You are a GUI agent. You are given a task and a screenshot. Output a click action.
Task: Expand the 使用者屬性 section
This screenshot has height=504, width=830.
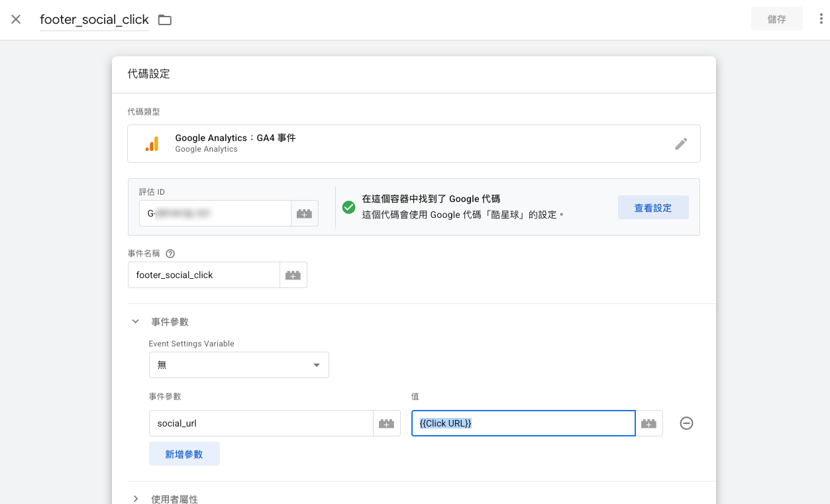[x=136, y=499]
